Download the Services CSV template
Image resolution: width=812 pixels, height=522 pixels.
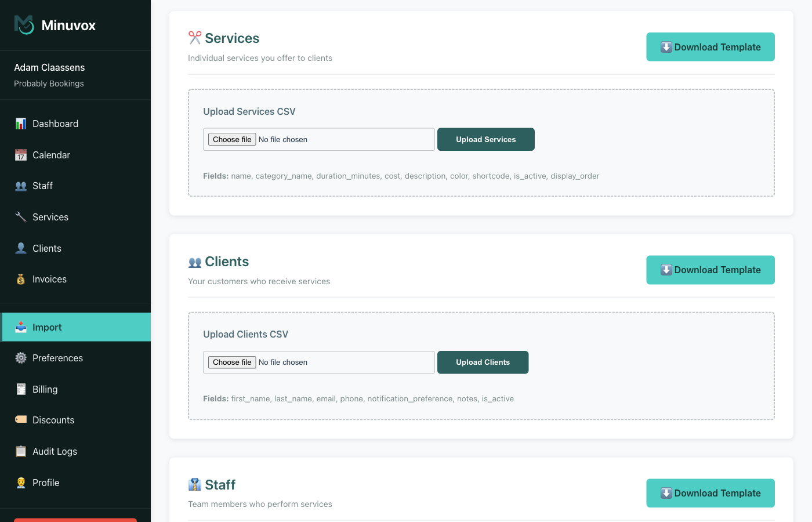point(710,47)
